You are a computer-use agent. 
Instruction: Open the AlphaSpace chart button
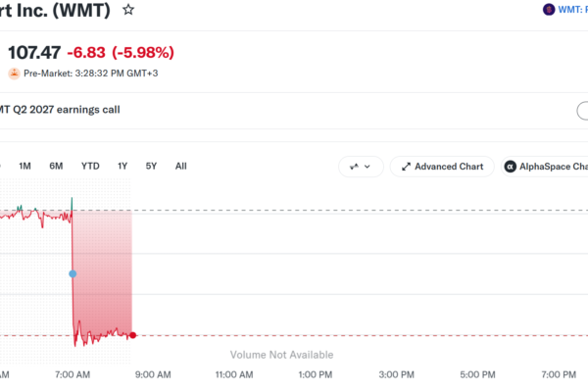tap(545, 167)
